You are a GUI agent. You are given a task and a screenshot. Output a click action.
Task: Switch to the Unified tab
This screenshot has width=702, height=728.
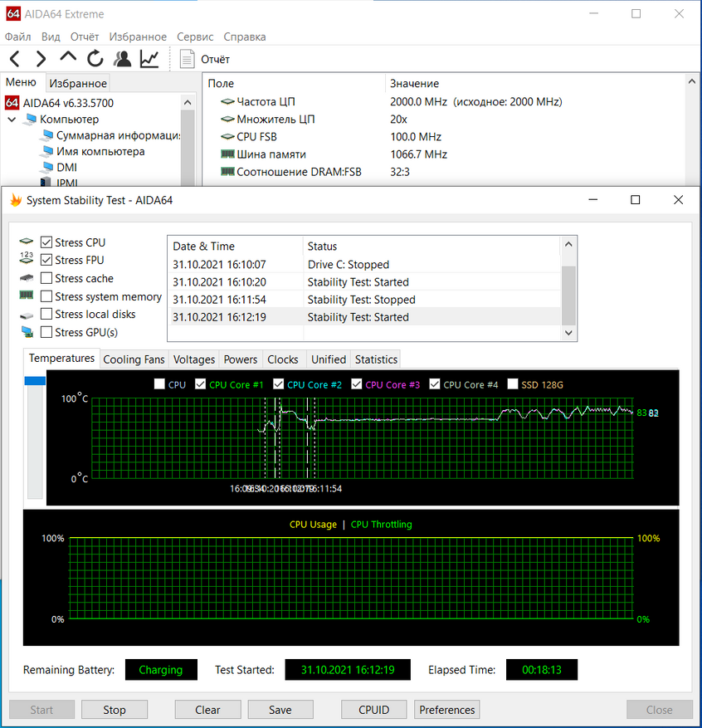point(329,359)
